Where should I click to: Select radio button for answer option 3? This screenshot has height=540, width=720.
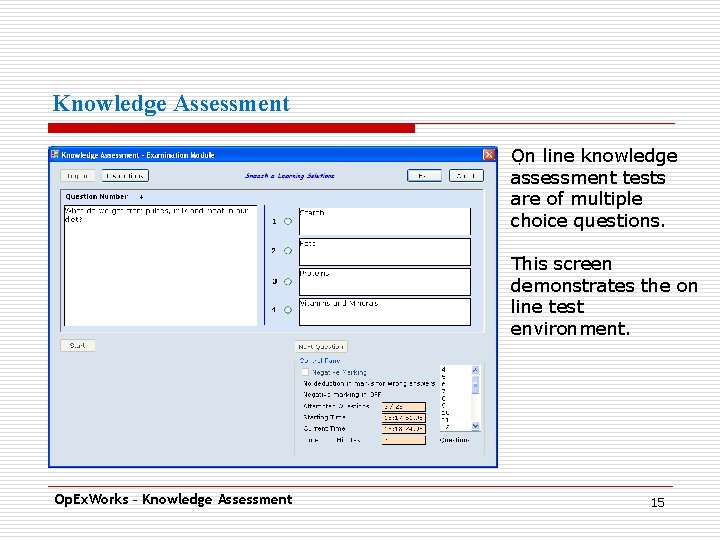point(288,281)
